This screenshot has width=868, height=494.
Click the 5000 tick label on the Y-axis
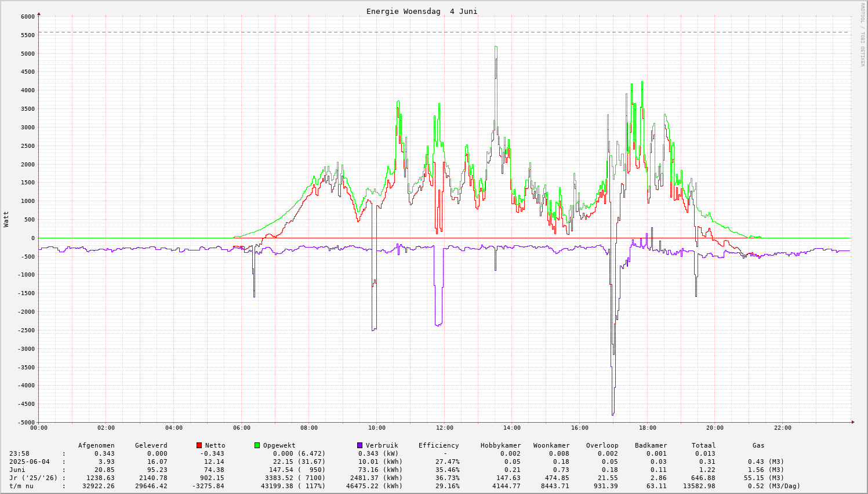[x=27, y=53]
